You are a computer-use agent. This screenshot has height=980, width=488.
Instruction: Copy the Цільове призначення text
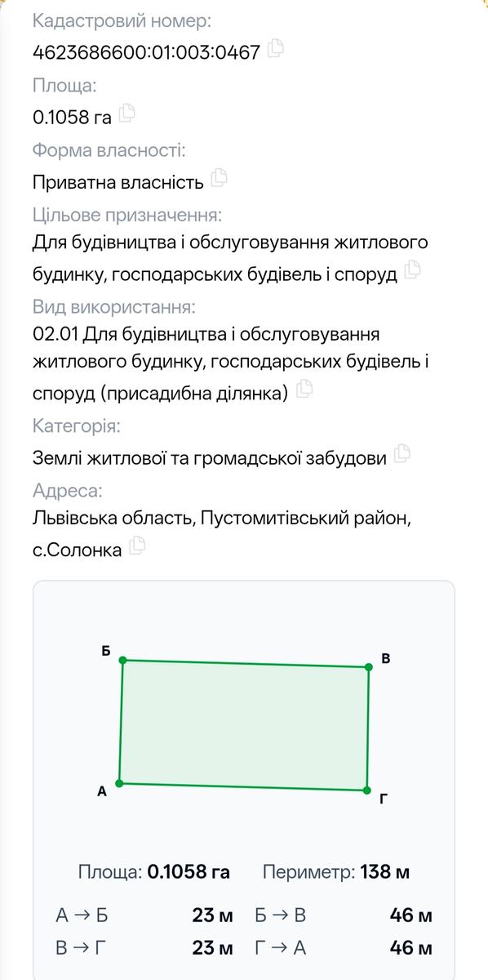click(412, 269)
